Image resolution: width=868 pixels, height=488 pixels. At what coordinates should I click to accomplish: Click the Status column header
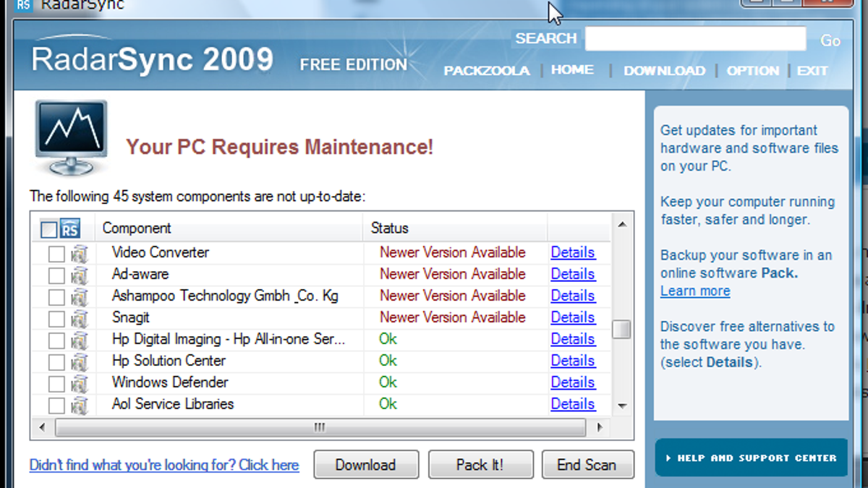(x=455, y=228)
